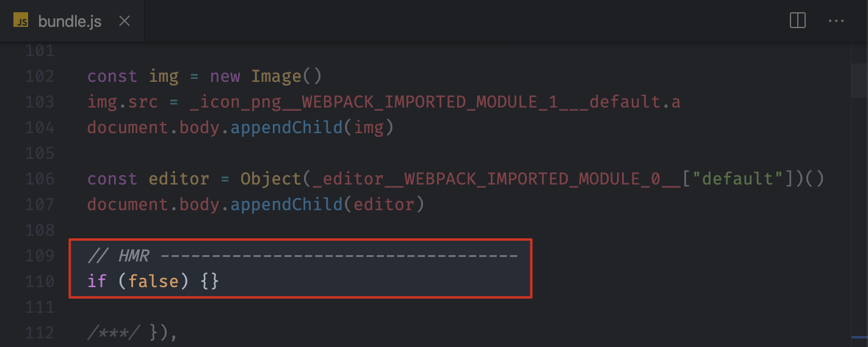
Task: Click line number 110 in the gutter
Action: tap(39, 282)
